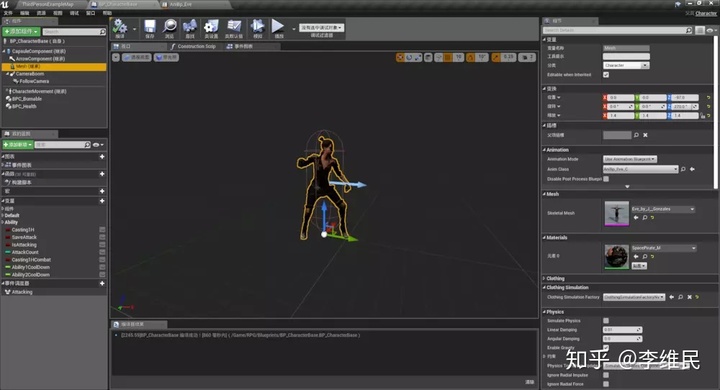Open Class Defaults from the toolbar
720x390 pixels.
234,27
